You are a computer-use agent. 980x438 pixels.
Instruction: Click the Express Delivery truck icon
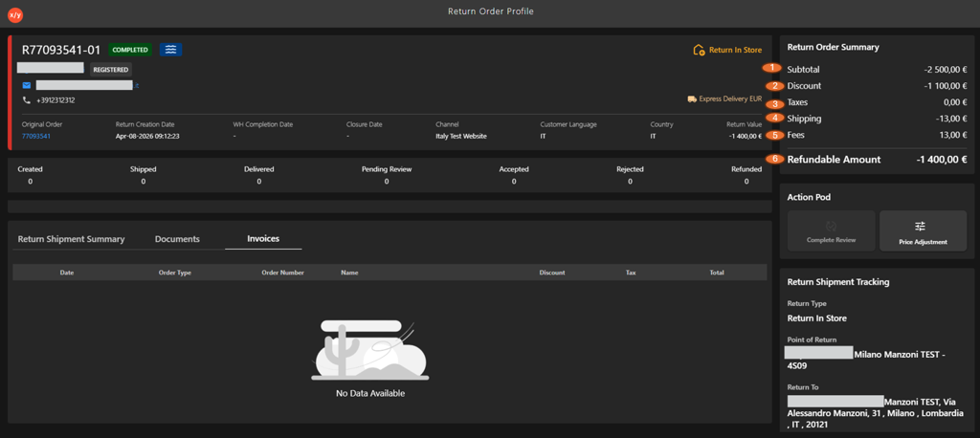tap(692, 99)
